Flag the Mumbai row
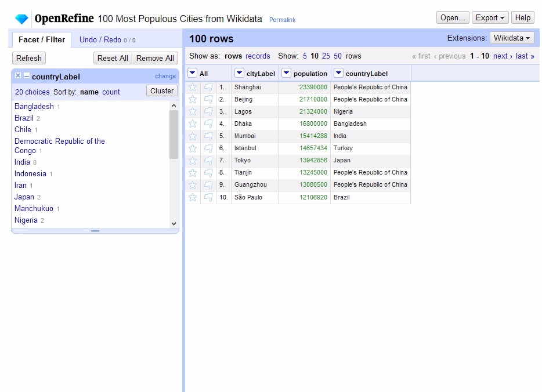The height and width of the screenshot is (392, 542). click(208, 136)
